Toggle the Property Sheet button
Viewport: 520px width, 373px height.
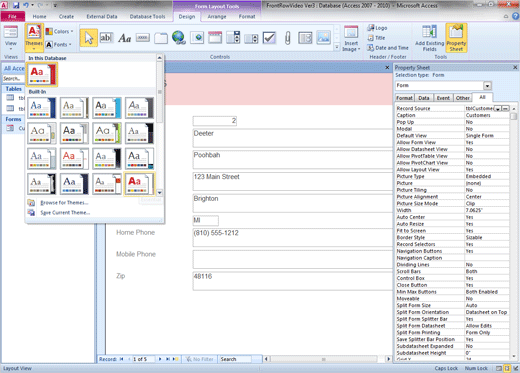coord(456,38)
